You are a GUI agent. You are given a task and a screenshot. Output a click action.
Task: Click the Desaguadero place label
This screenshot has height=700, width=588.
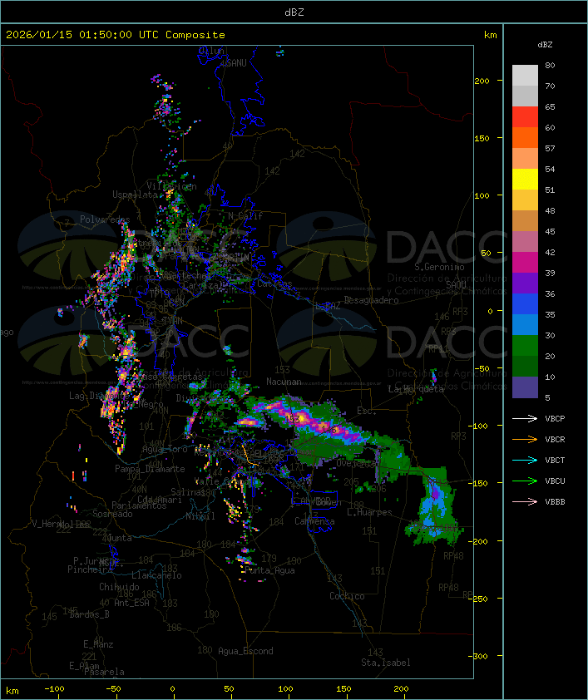[x=371, y=300]
